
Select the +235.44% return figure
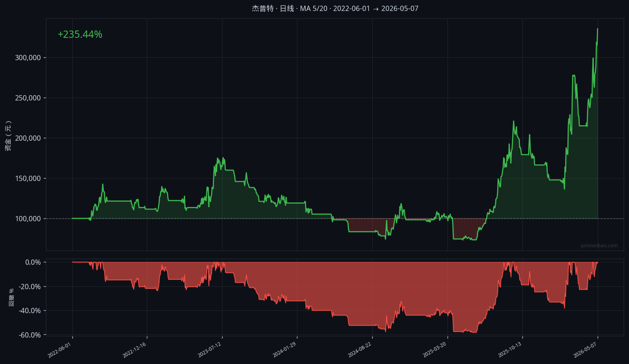(80, 35)
